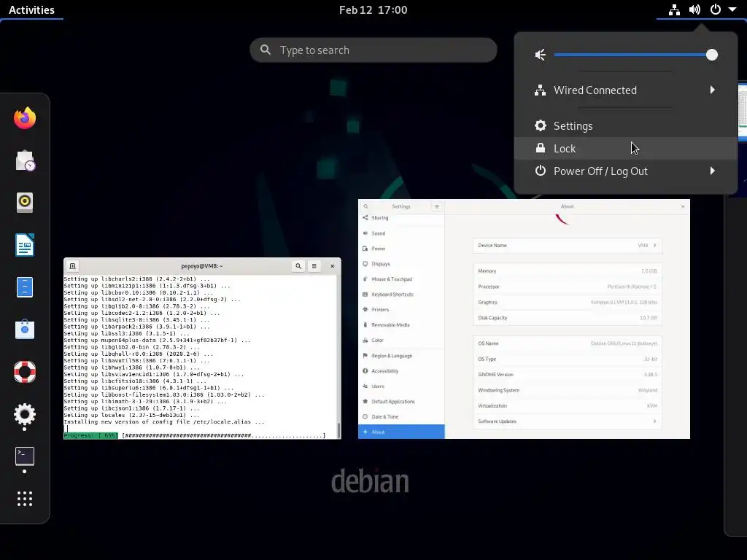Expand Wired Connected submenu arrow
This screenshot has width=747, height=560.
click(712, 90)
